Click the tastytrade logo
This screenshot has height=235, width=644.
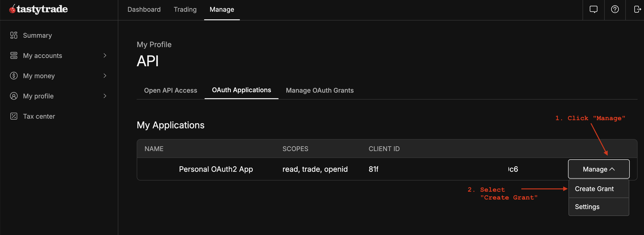click(38, 9)
